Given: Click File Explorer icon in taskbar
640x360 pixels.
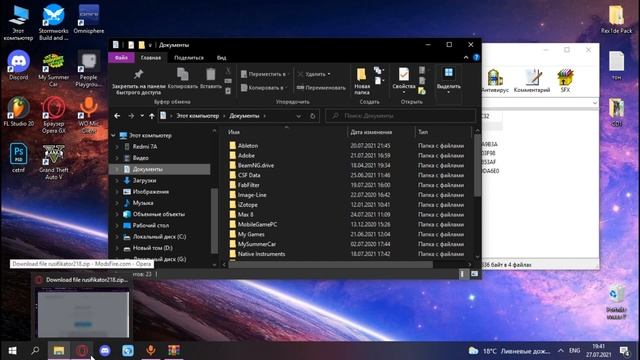Looking at the screenshot, I should [59, 351].
